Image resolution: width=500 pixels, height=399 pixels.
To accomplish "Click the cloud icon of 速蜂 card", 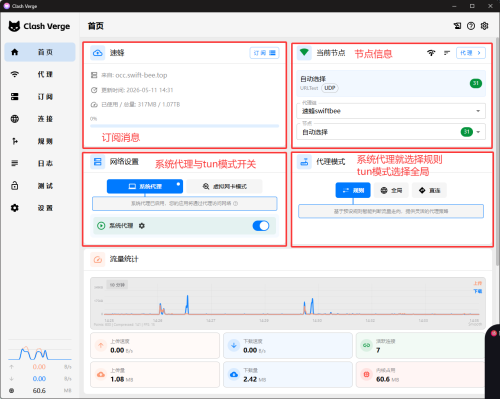I will (98, 53).
